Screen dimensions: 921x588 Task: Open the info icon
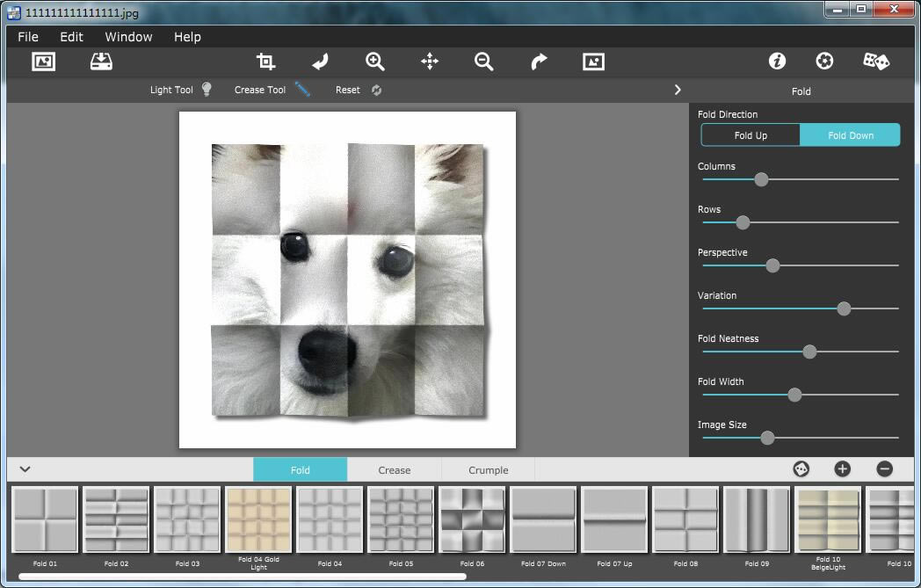click(777, 62)
